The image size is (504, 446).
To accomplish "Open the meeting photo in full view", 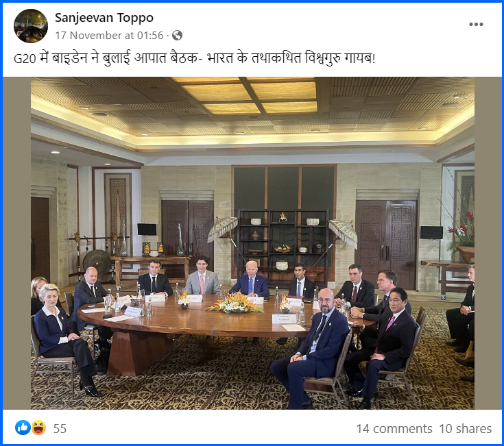I will coord(252,243).
